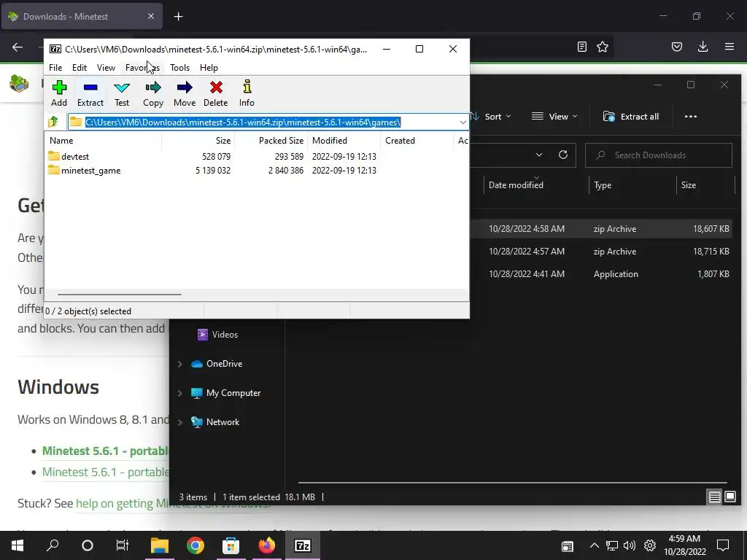
Task: Expand Explorer address bar history dropdown
Action: [x=539, y=155]
